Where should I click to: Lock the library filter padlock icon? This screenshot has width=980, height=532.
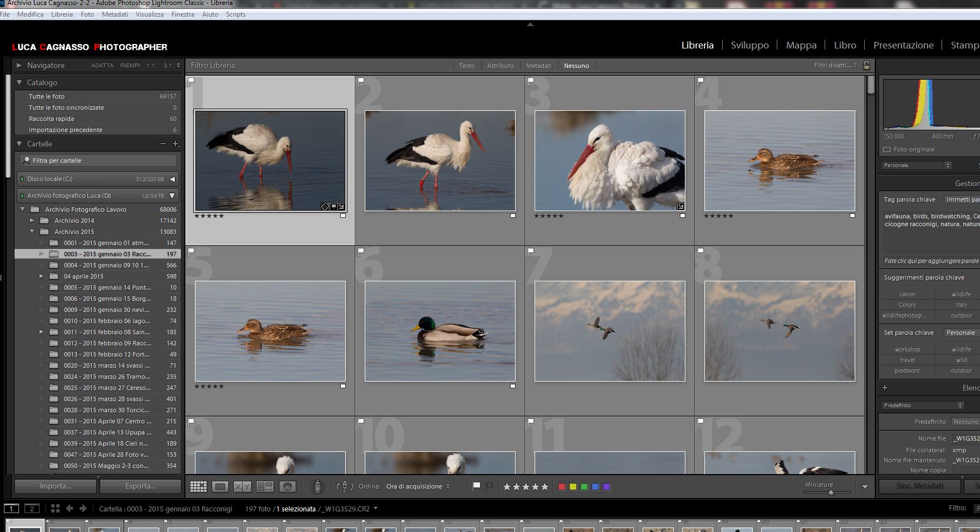[x=866, y=65]
